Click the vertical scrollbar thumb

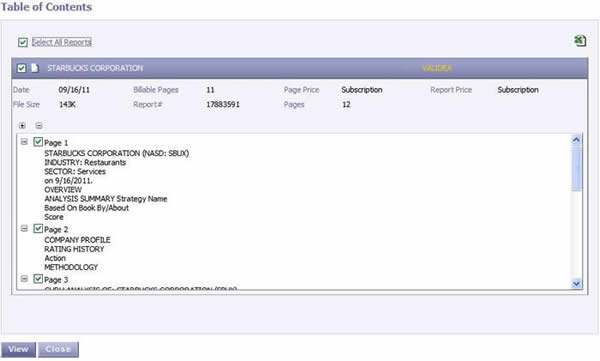[576, 168]
